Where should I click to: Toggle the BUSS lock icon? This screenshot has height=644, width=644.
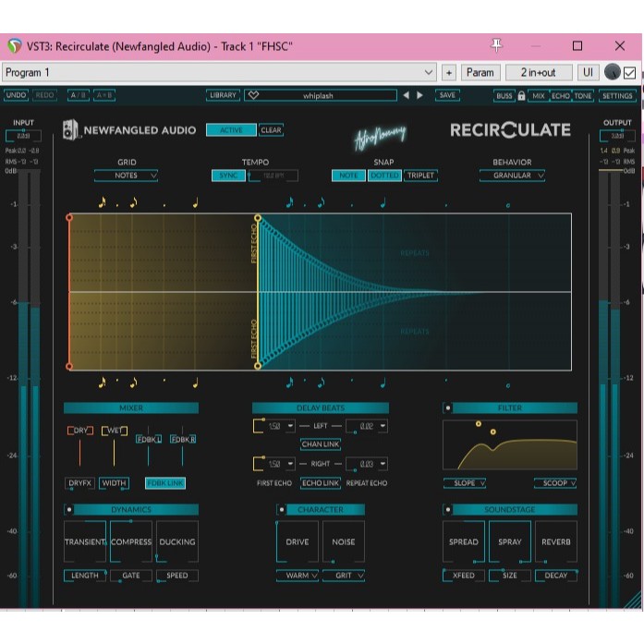[x=521, y=96]
